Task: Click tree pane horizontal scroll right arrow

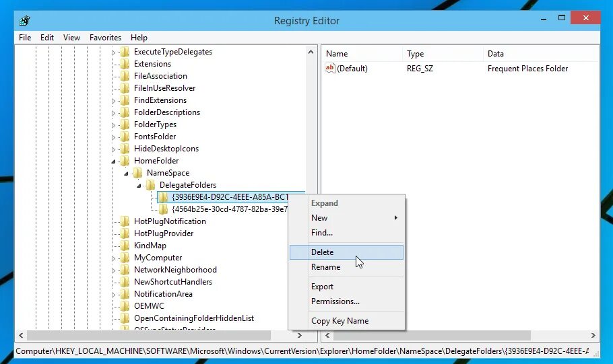Action: [x=300, y=335]
